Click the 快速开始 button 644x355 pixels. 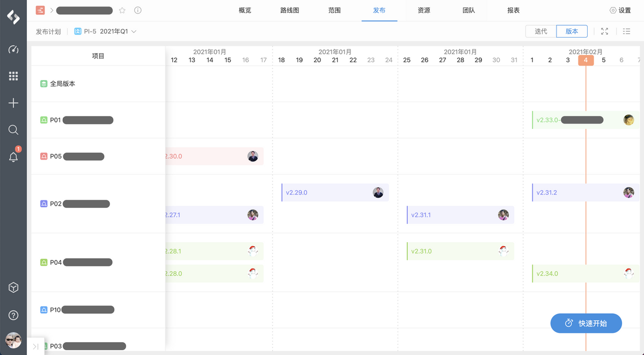[586, 323]
